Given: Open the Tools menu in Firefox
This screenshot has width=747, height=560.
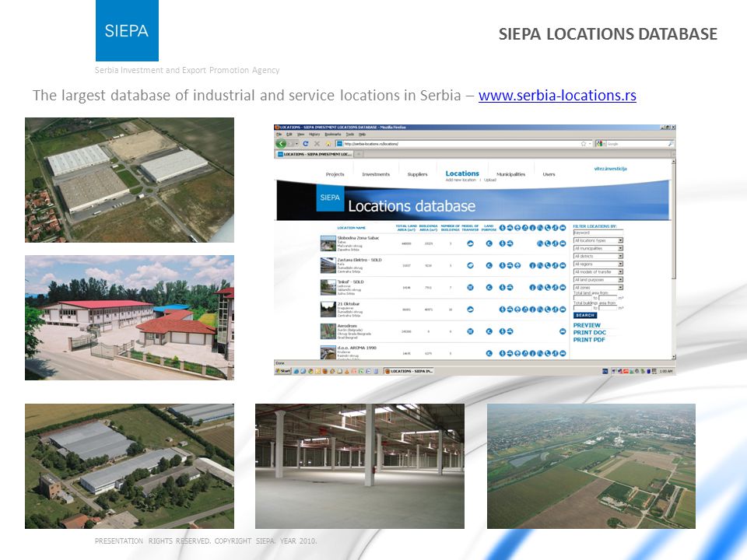Looking at the screenshot, I should (x=350, y=135).
